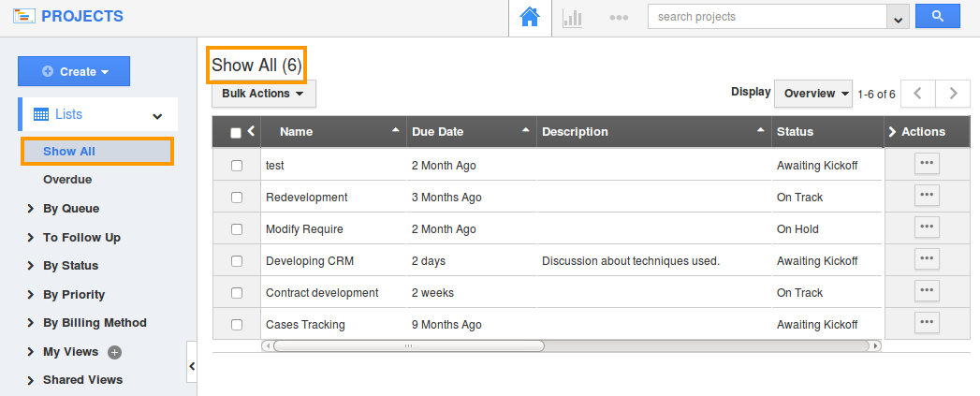The width and height of the screenshot is (980, 396).
Task: Open the reports bar chart icon
Action: (x=573, y=18)
